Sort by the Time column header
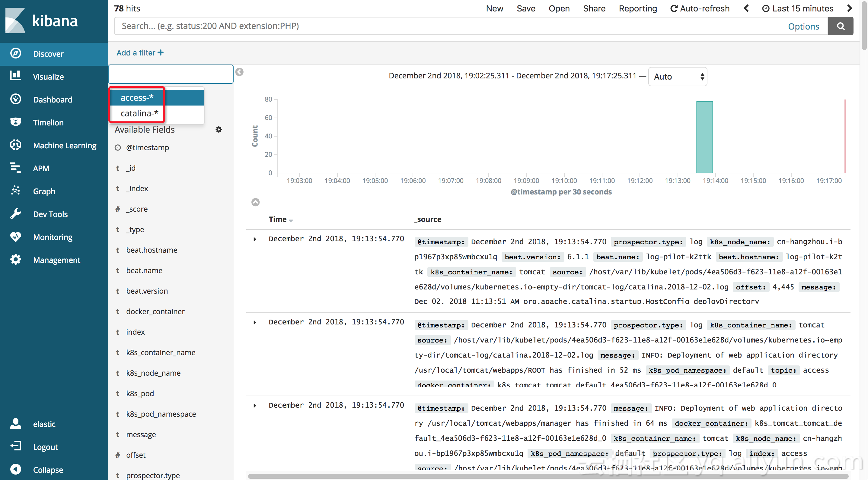 (x=281, y=219)
